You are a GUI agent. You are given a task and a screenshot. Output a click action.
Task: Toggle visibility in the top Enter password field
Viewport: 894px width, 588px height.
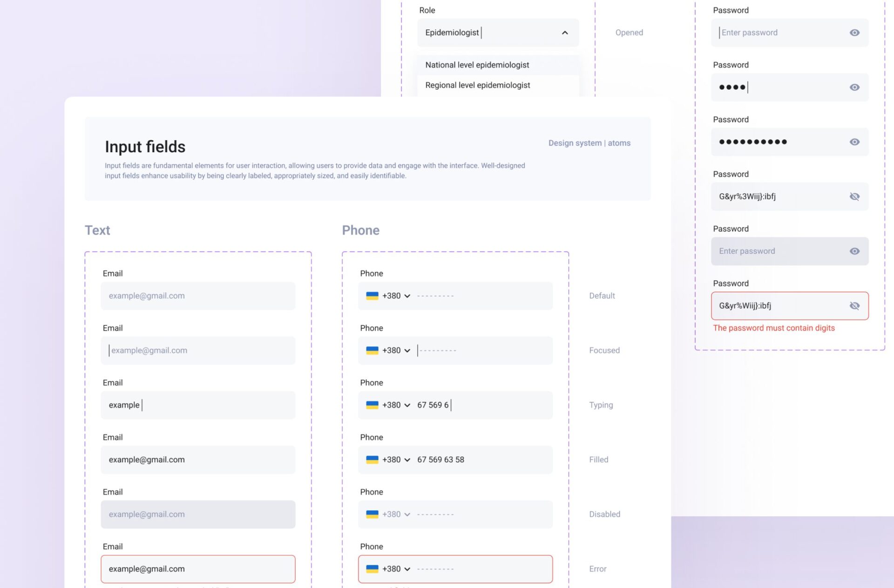(x=854, y=33)
